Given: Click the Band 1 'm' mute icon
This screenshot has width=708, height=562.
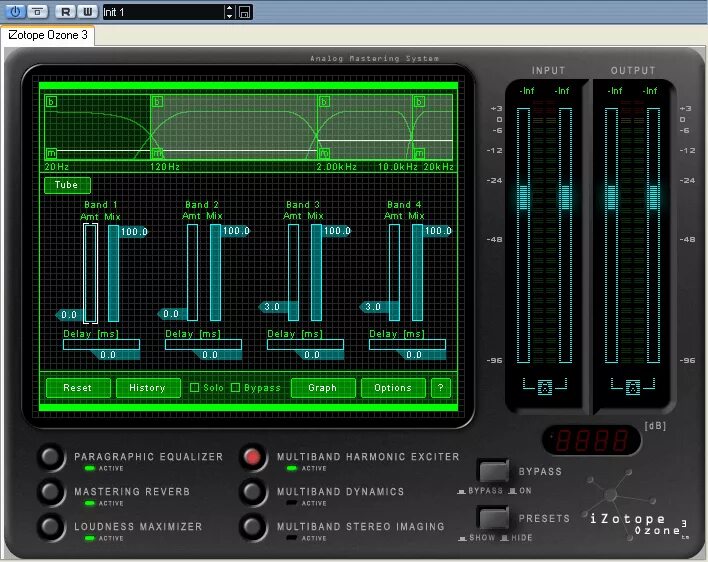Looking at the screenshot, I should pyautogui.click(x=51, y=153).
